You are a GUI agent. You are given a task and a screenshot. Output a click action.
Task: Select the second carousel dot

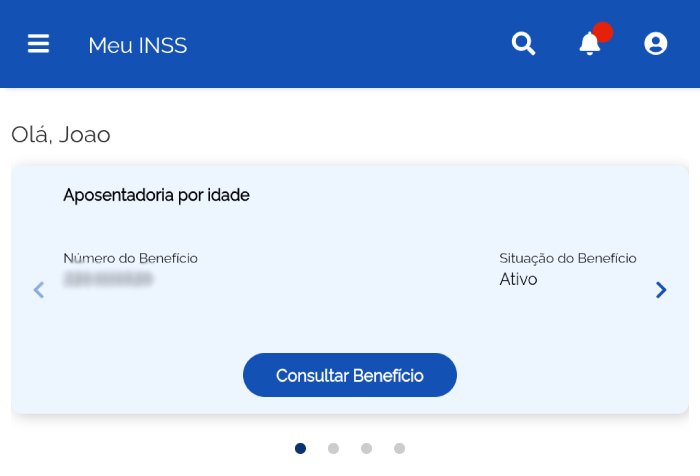point(333,449)
